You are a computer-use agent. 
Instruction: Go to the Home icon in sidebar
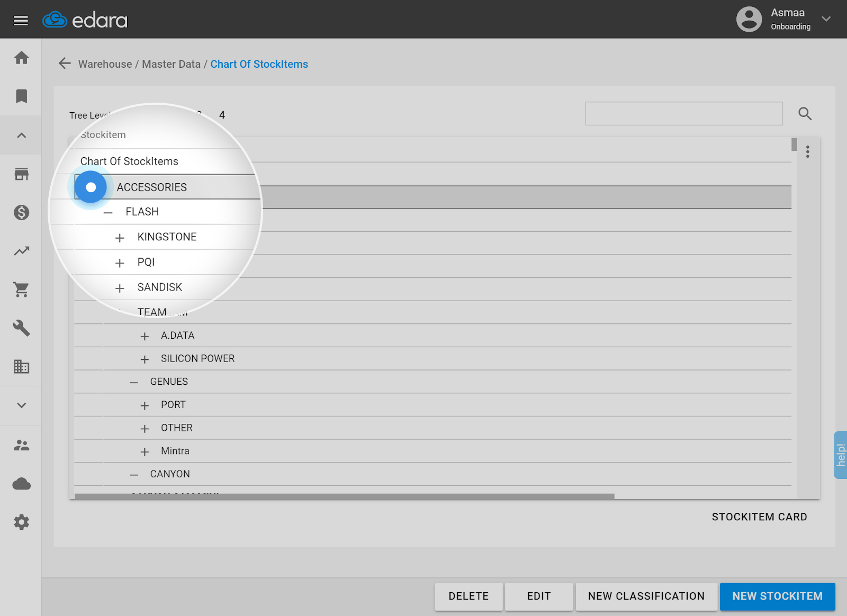click(x=21, y=58)
